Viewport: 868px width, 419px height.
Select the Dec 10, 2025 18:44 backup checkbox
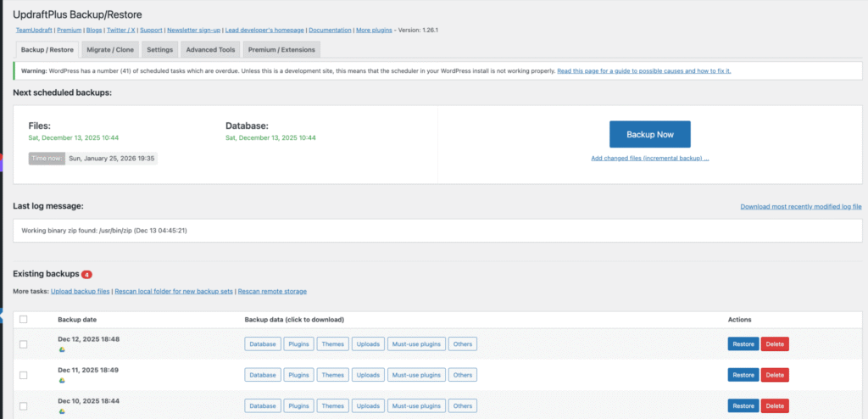pos(23,406)
